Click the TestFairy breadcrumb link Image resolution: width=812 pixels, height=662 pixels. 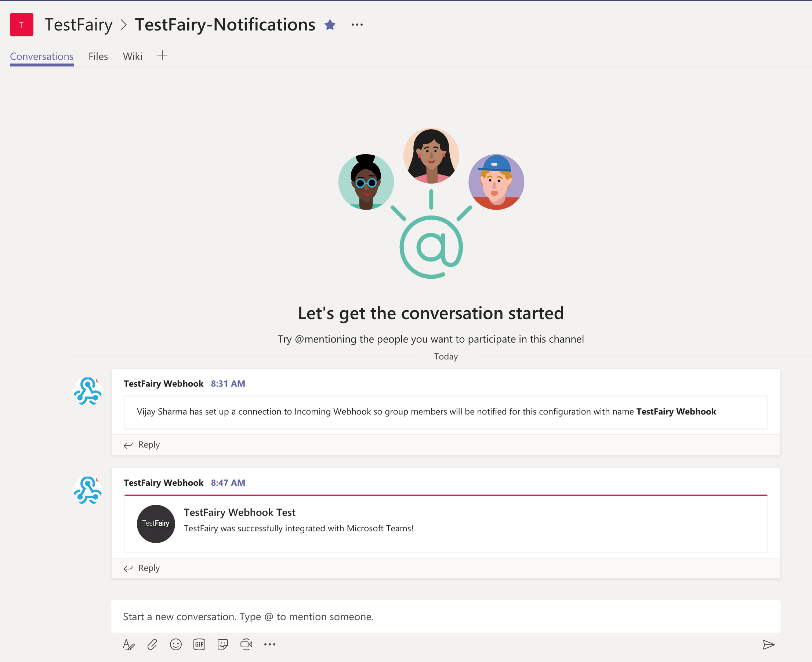click(79, 24)
